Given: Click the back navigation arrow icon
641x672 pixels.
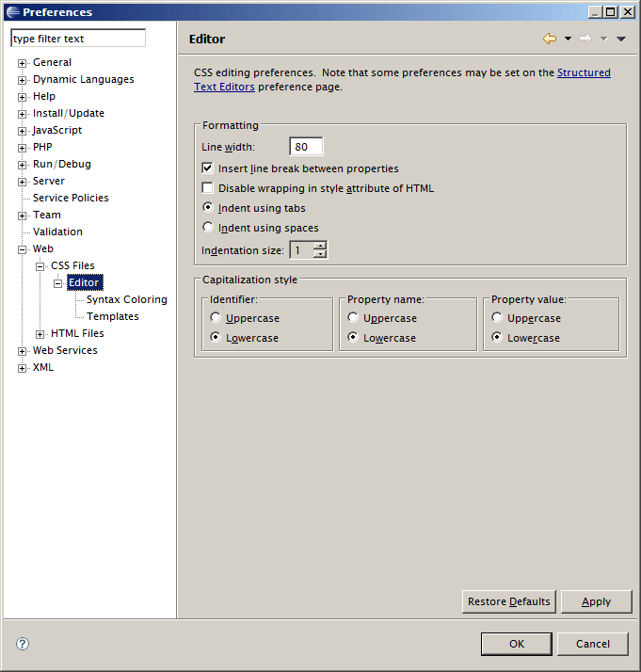Looking at the screenshot, I should 550,39.
